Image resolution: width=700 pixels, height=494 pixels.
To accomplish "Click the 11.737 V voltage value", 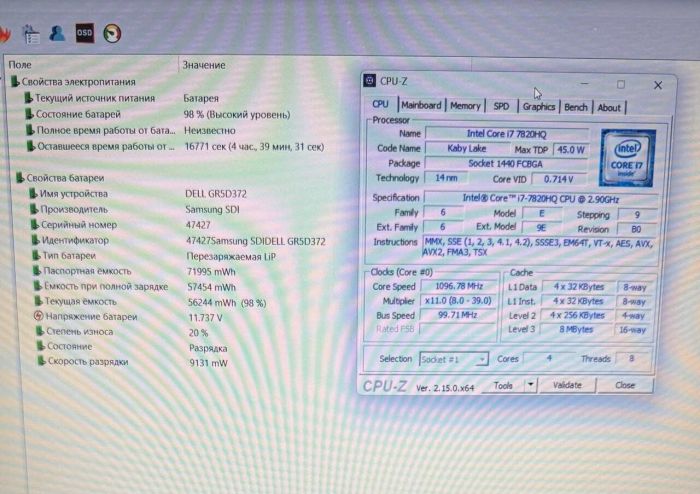I will pyautogui.click(x=205, y=318).
